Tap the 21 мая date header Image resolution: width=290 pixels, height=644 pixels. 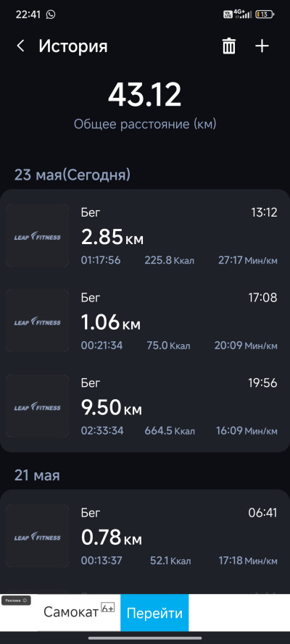38,475
